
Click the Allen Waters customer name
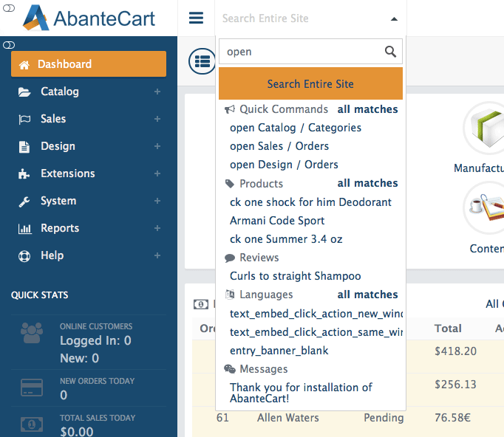[288, 418]
